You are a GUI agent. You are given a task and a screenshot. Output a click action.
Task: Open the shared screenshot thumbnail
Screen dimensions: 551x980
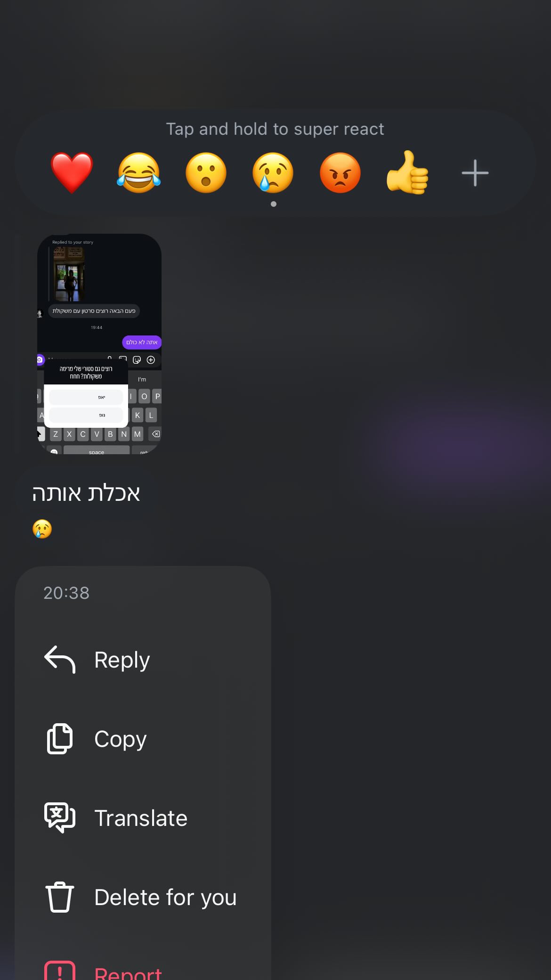(99, 344)
